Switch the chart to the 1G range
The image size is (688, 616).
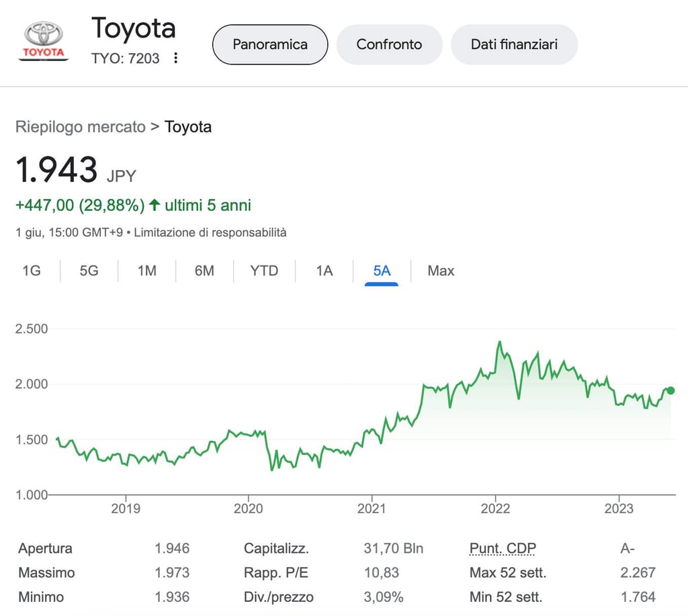[32, 271]
